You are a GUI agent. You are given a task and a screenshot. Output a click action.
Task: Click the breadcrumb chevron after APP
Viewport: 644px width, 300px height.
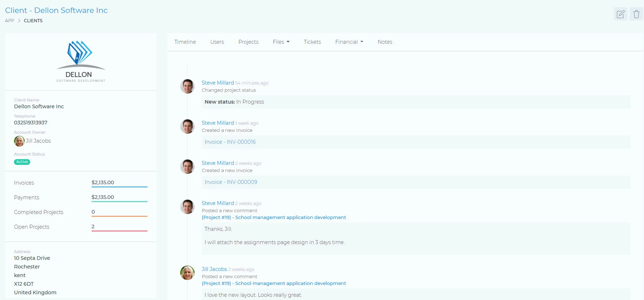[x=19, y=21]
